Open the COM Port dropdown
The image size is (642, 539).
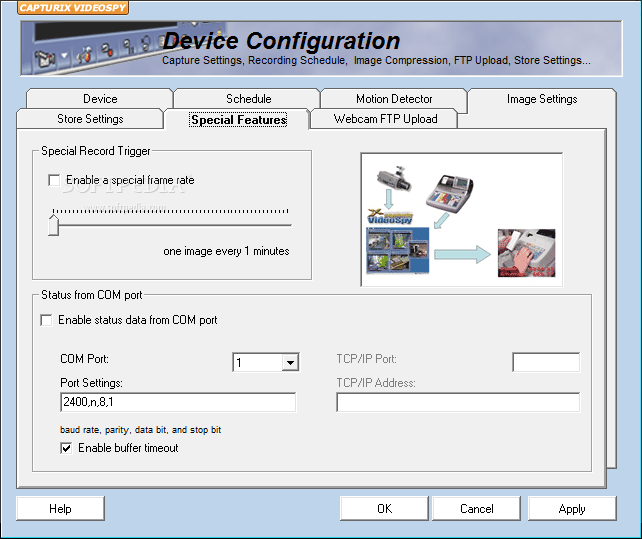tap(290, 362)
